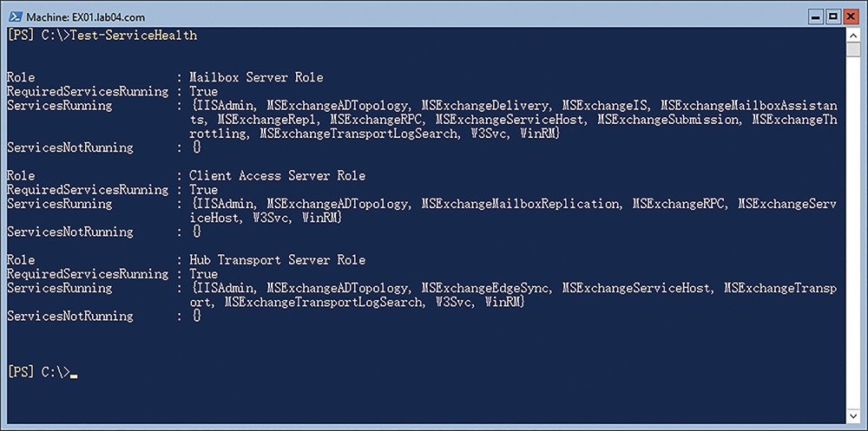Click the scrollbar up arrow

(852, 35)
